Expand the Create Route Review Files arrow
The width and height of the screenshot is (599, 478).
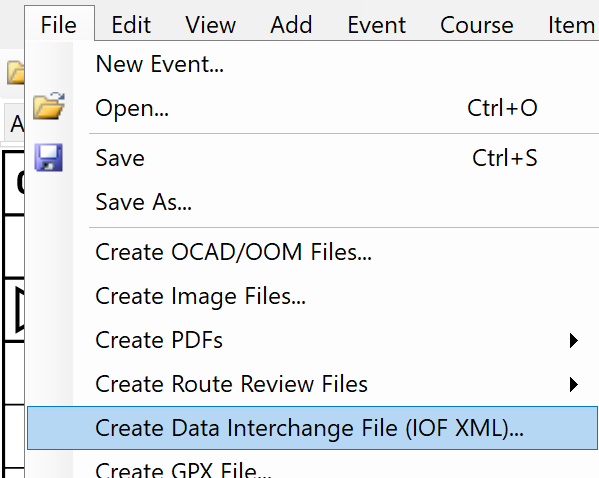[573, 384]
